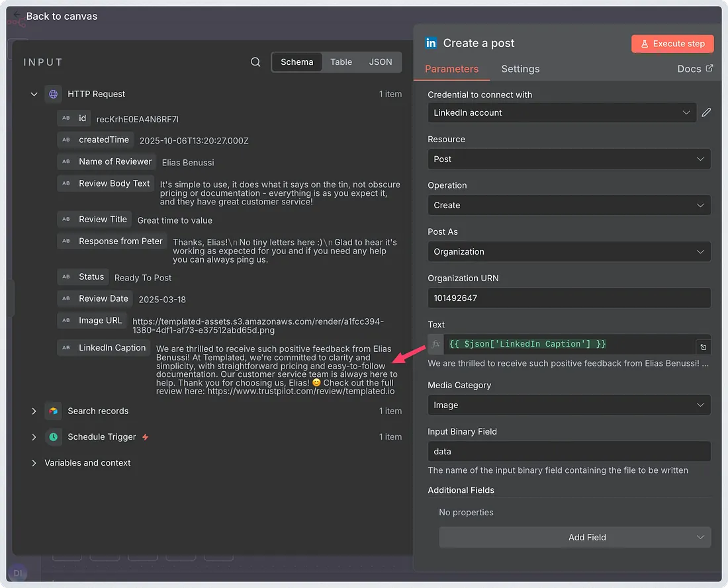The image size is (728, 588).
Task: Click the createdTime value '2025-10-06T13:20:27.000Z'
Action: pyautogui.click(x=194, y=141)
